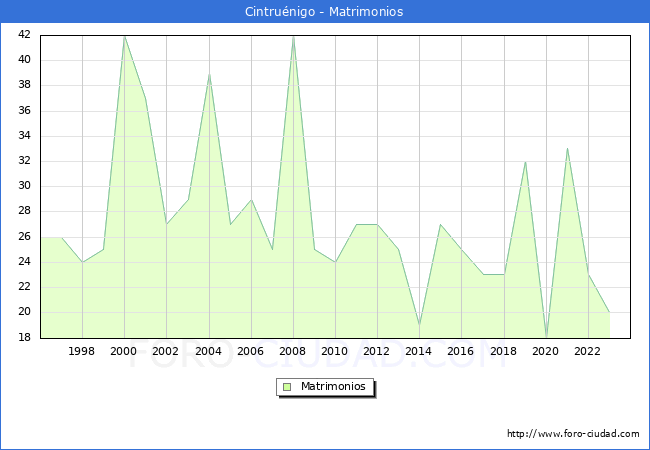
Task: Click the 2008 peak data point
Action: click(x=293, y=36)
